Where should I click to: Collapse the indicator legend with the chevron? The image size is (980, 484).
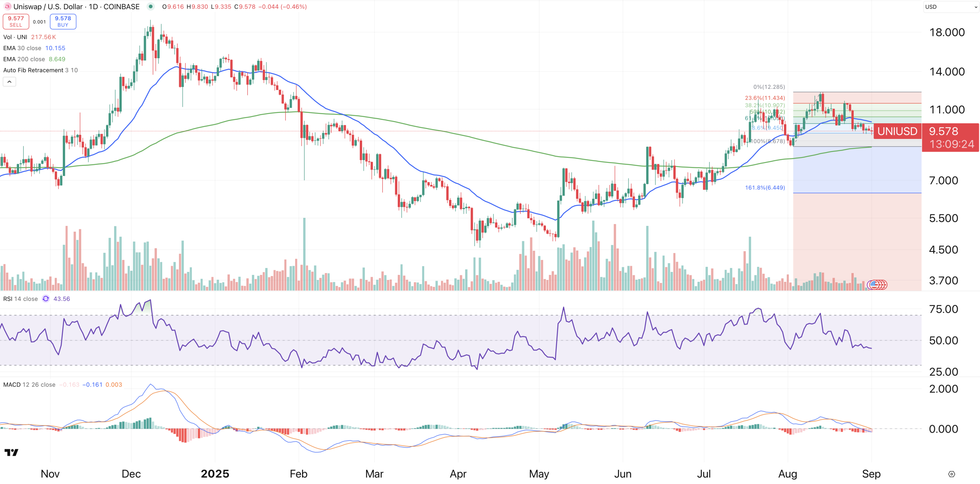tap(10, 82)
